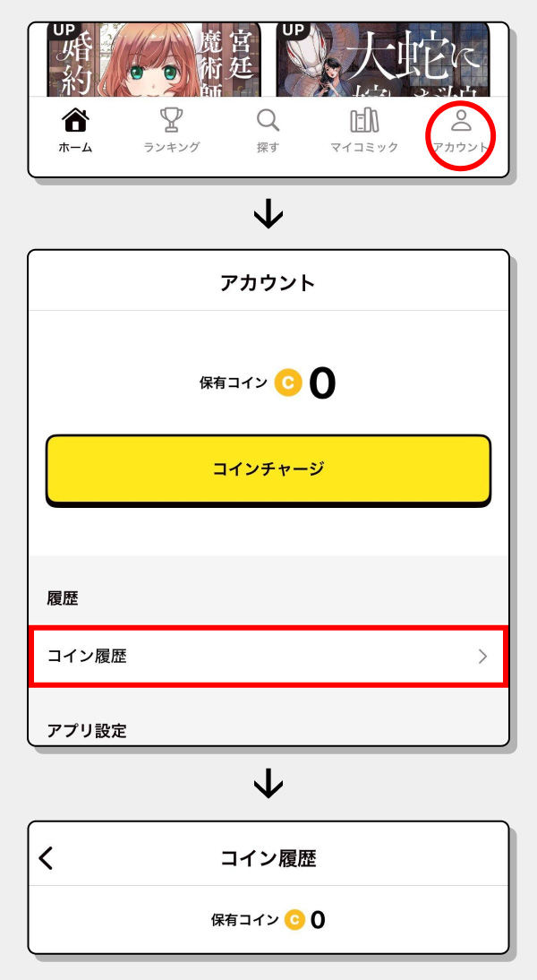The width and height of the screenshot is (537, 980).
Task: Open the ランキング trophy icon
Action: tap(171, 120)
